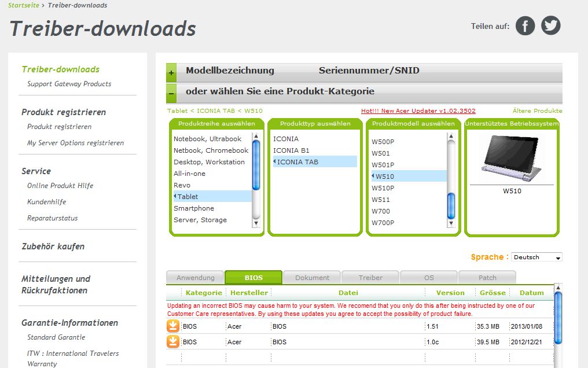The image size is (588, 368).
Task: Select ICONIA product type
Action: tap(286, 139)
